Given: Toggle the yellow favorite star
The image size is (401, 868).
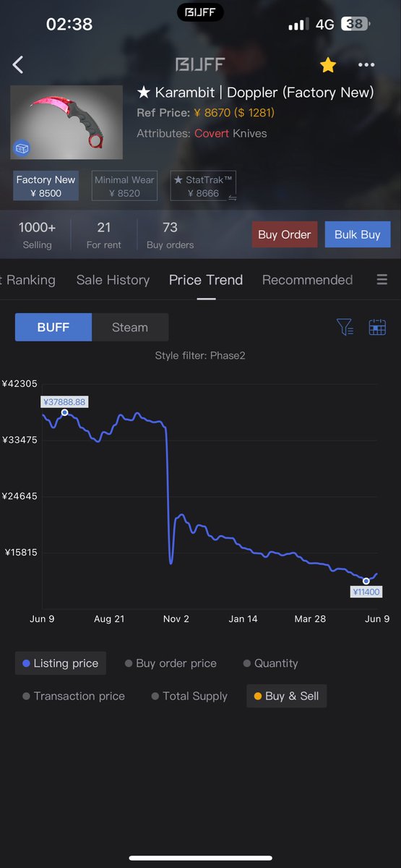Looking at the screenshot, I should 328,65.
